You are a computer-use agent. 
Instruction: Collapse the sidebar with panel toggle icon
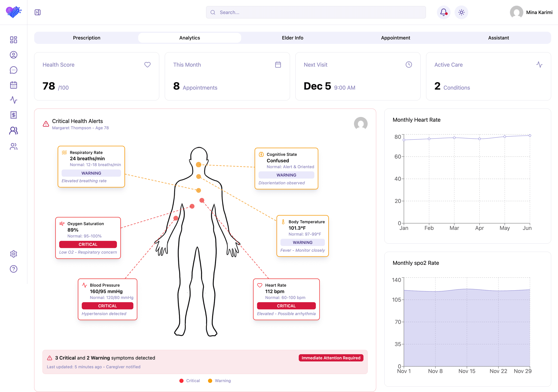point(38,12)
